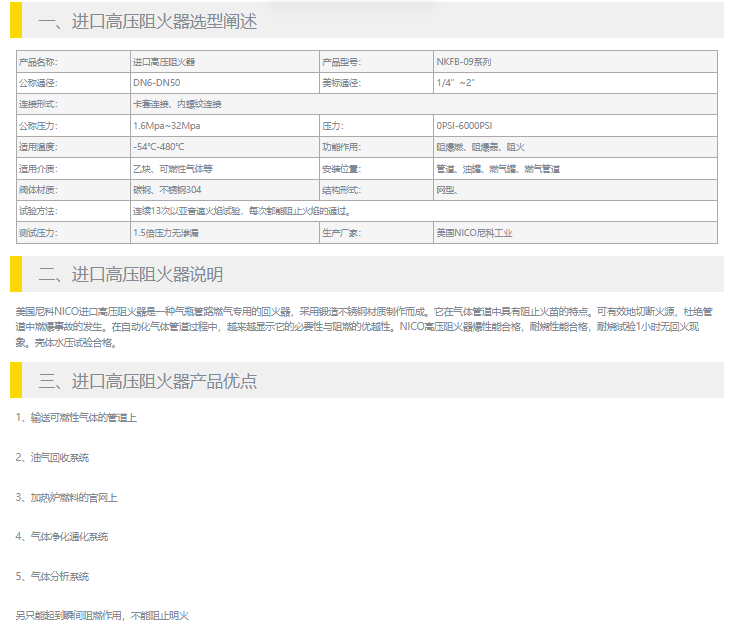Select the NKFB-09系列 product model cell

coord(464,61)
